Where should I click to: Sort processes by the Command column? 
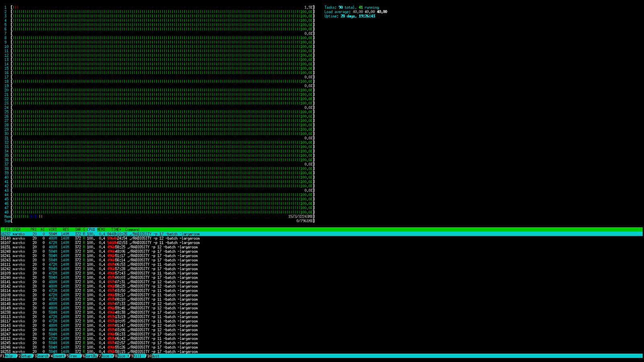coord(133,230)
